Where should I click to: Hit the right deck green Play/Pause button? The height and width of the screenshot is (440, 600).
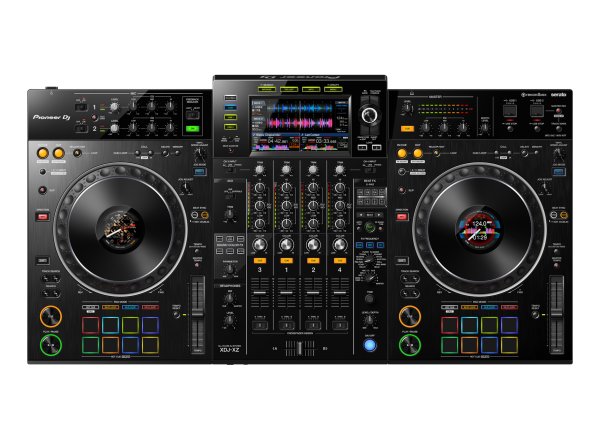(x=410, y=345)
